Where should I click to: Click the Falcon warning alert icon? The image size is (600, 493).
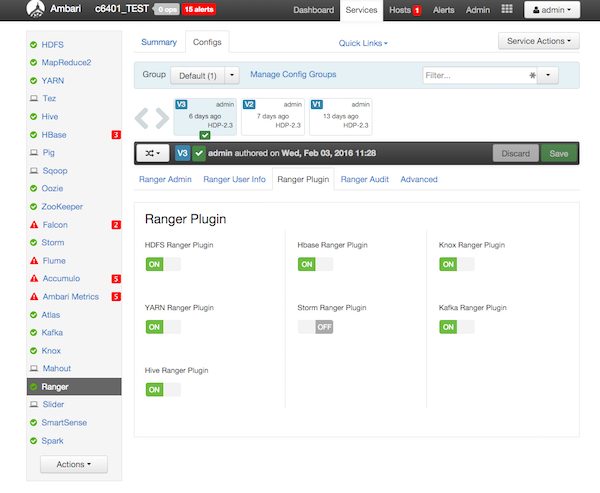(x=33, y=225)
